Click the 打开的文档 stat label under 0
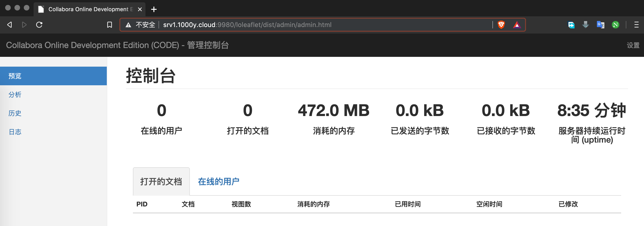The width and height of the screenshot is (644, 226). [x=247, y=131]
